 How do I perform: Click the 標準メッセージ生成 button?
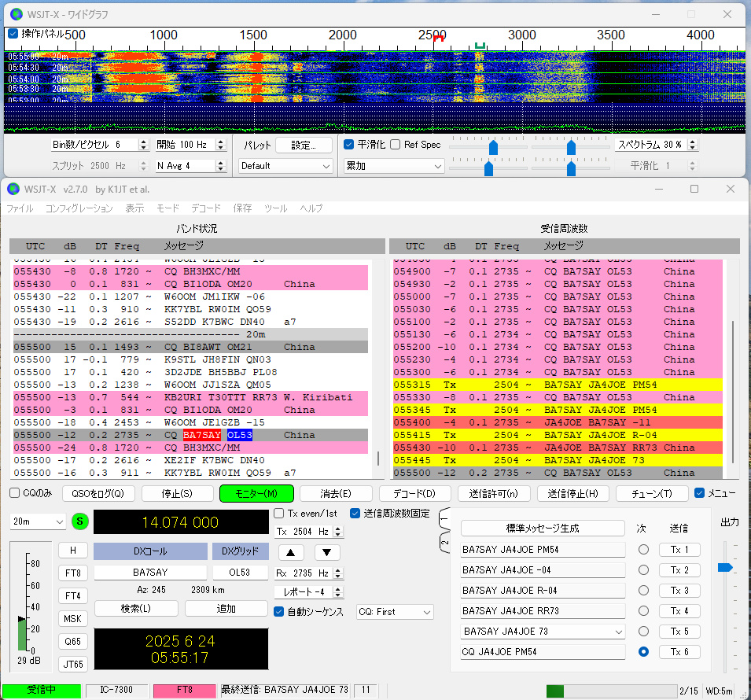pos(542,529)
